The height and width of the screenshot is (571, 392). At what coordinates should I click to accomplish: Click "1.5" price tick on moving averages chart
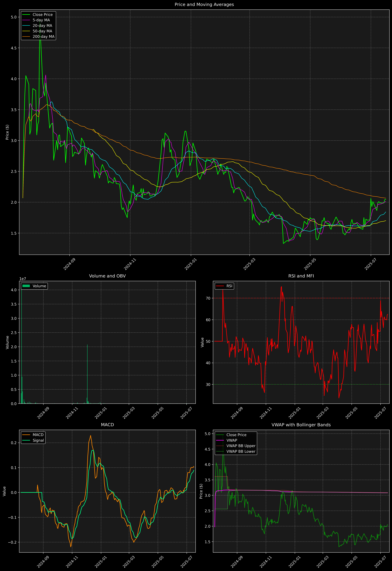click(x=14, y=233)
